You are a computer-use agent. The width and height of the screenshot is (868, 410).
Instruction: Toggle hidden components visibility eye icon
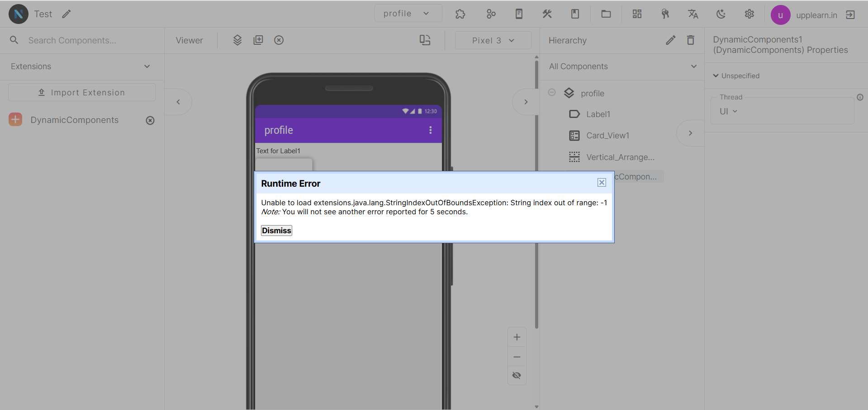pyautogui.click(x=517, y=375)
